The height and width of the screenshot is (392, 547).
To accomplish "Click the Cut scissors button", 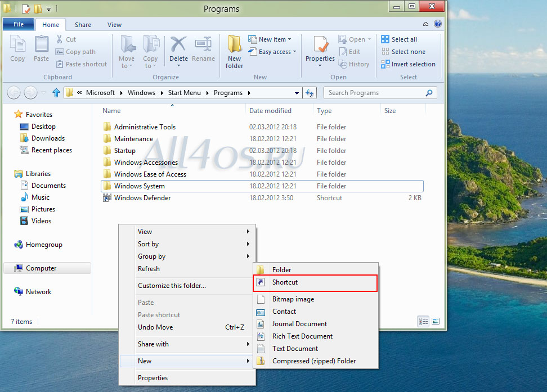I will [66, 39].
